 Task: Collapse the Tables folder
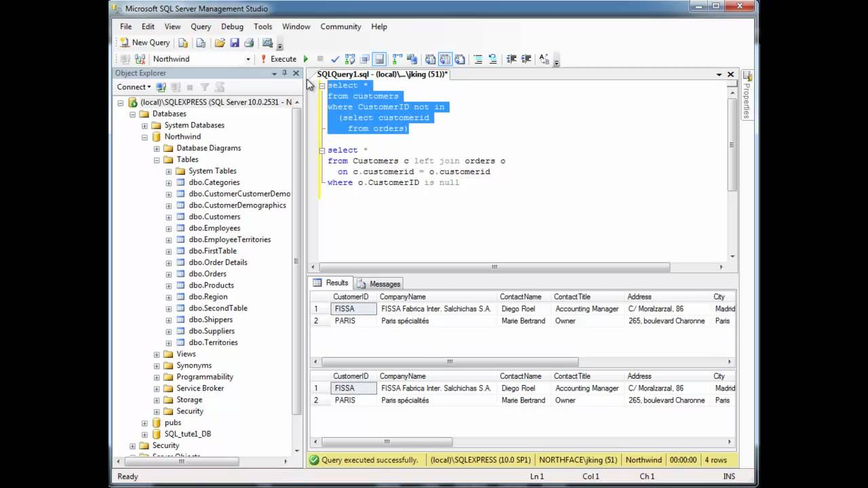157,160
